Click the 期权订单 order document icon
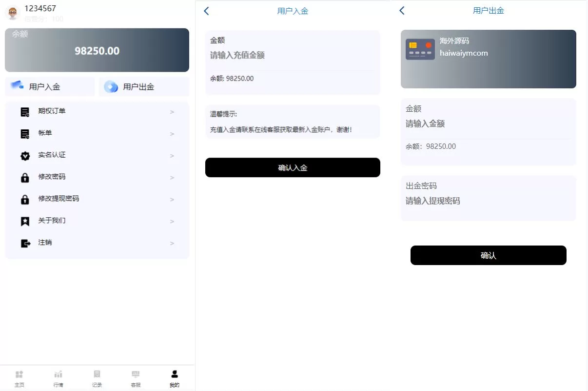588x391 pixels. click(x=25, y=112)
